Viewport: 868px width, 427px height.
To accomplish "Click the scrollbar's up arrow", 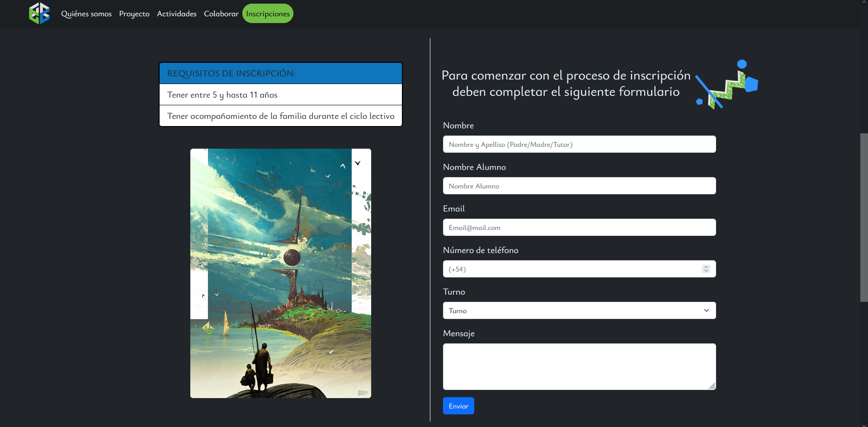I will [x=864, y=2].
